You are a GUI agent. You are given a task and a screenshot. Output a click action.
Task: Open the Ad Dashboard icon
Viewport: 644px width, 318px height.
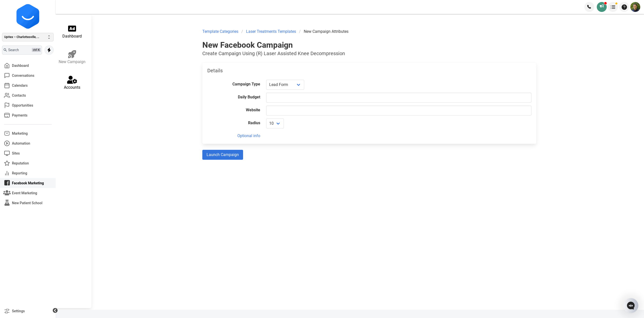coord(72,29)
